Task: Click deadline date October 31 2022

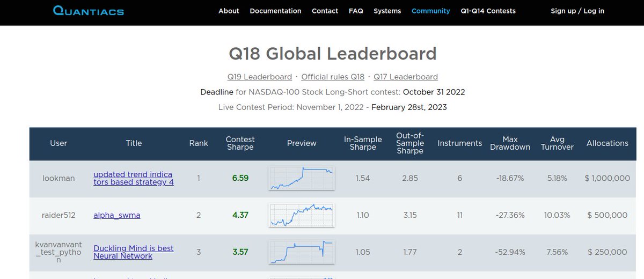Action: click(434, 92)
